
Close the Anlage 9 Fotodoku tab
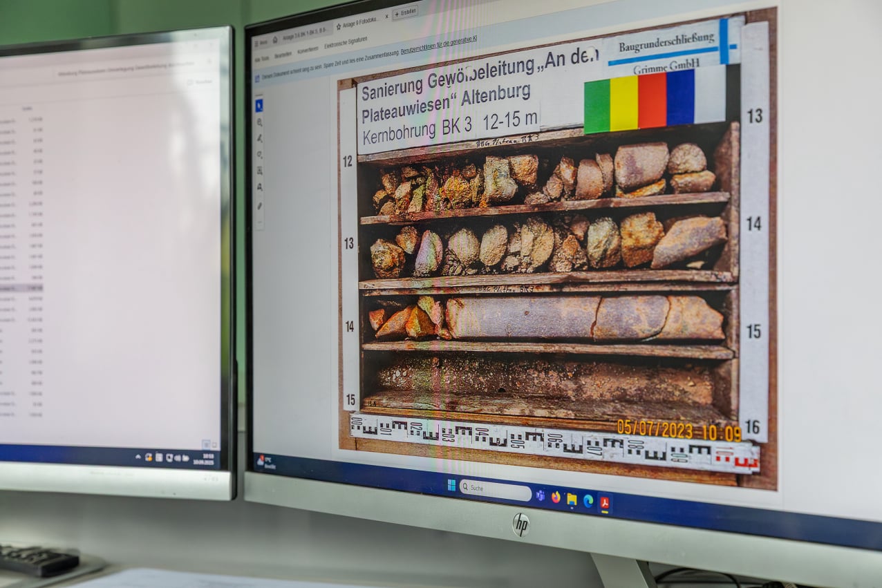386,16
